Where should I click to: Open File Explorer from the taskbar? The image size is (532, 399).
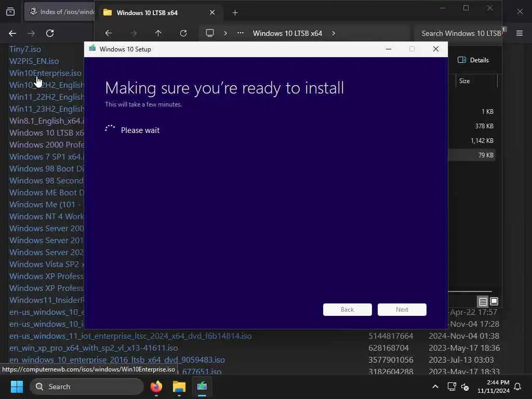pos(179,387)
